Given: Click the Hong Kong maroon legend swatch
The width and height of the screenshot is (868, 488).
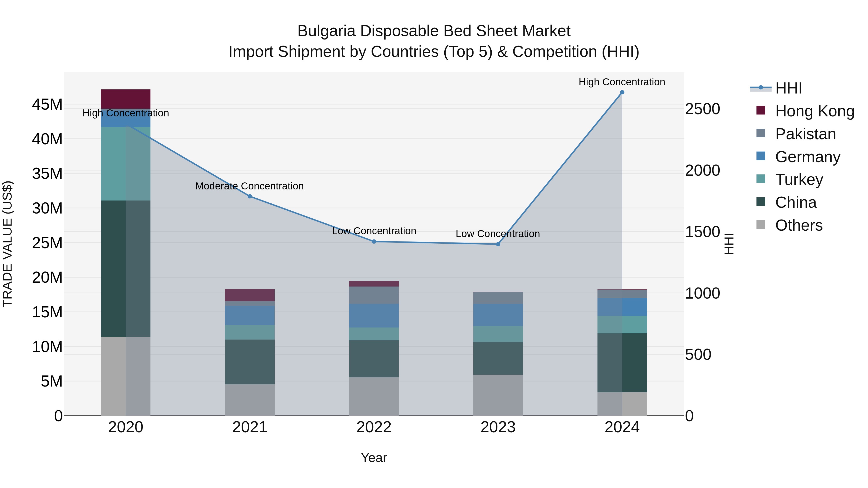Looking at the screenshot, I should [761, 110].
